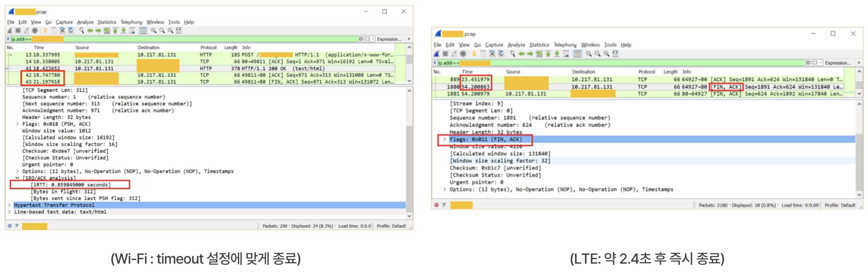Reset zoom to normal icon, right window
The image size is (868, 276).
(607, 53)
